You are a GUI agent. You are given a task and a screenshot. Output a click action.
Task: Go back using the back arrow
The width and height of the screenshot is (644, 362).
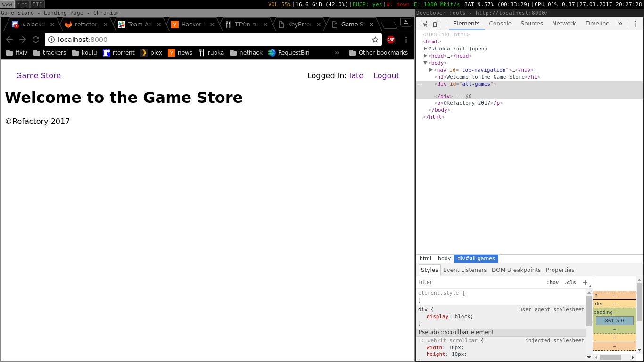(9, 40)
